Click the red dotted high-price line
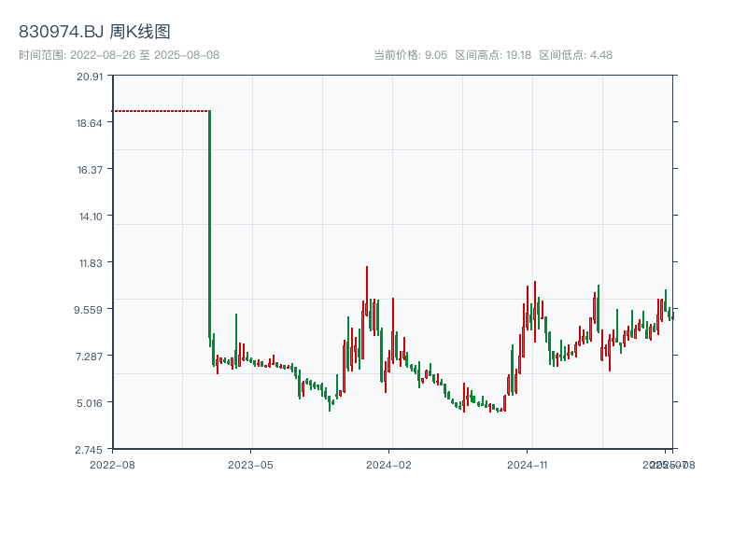The height and width of the screenshot is (560, 747). tap(160, 111)
